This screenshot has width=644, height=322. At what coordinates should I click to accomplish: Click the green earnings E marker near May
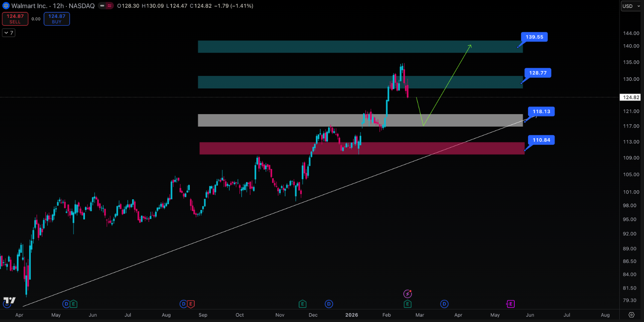(x=74, y=304)
